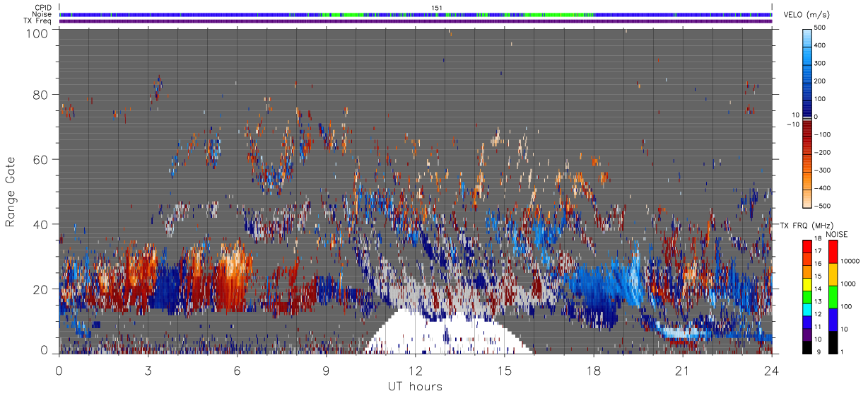Screen dimensions: 868x401
Task: Click the purple TX Freq strip at top
Action: (x=416, y=21)
